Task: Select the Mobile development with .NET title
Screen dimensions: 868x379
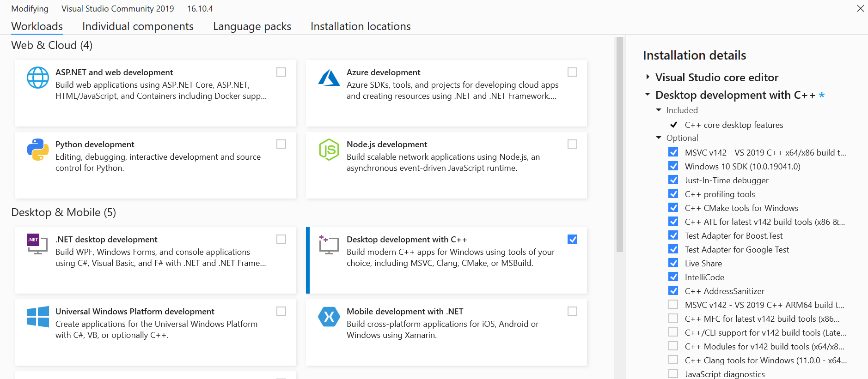Action: coord(405,312)
